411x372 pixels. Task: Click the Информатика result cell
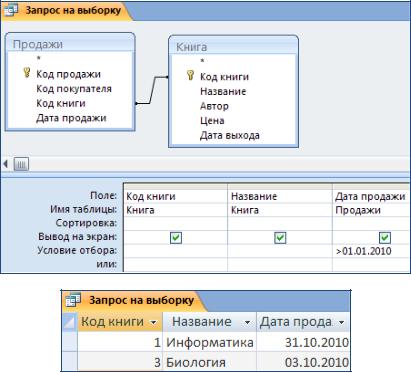(x=209, y=342)
